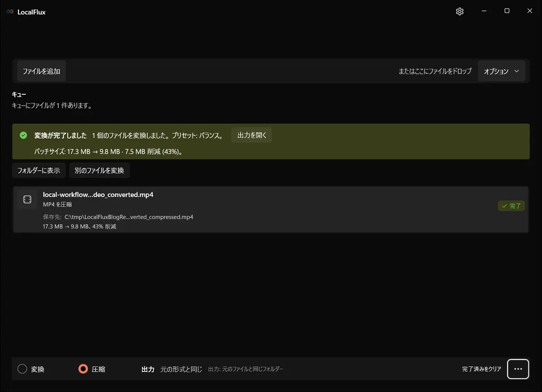
Task: Click 完了済みをクリア
Action: 481,369
